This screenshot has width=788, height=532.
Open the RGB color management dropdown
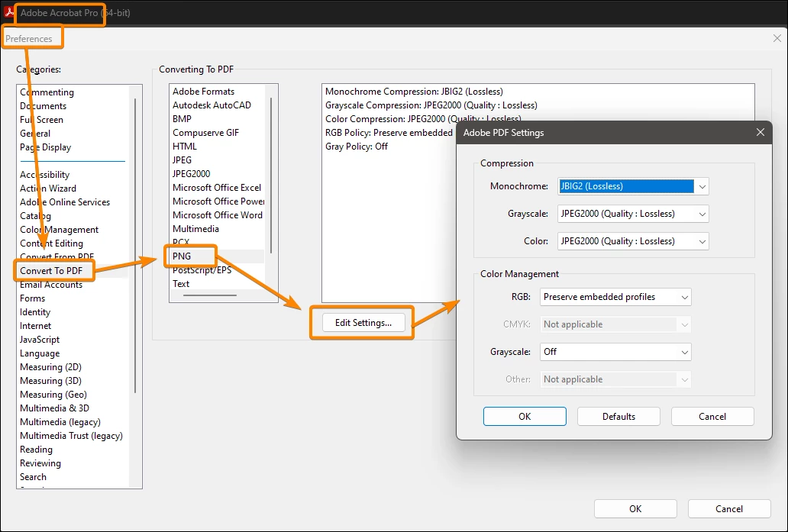[615, 297]
